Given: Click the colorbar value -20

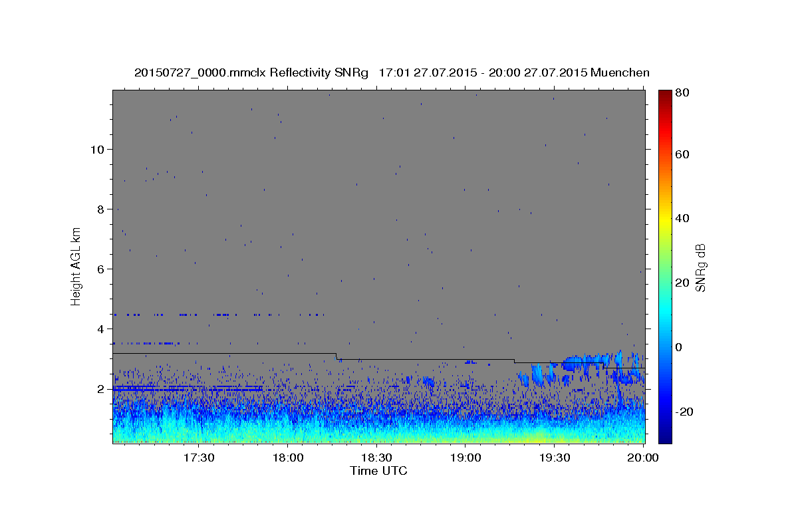Looking at the screenshot, I should 686,412.
